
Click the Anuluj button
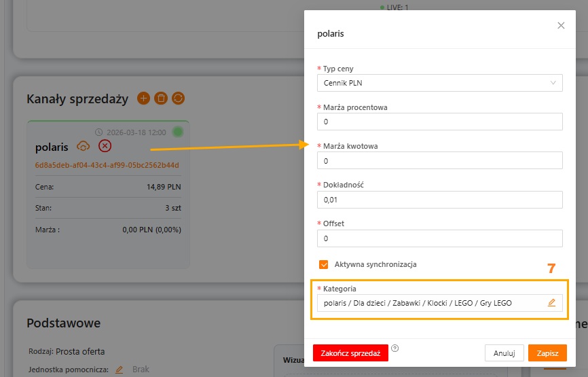504,353
